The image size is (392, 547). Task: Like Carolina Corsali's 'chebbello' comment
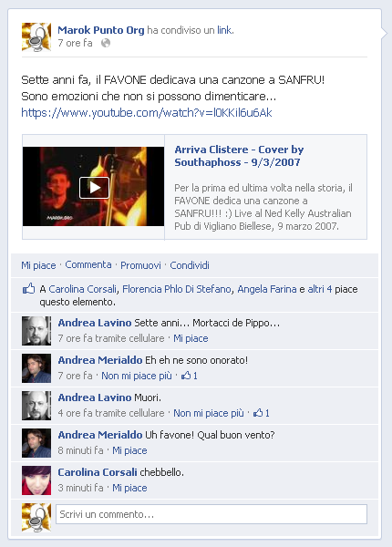pos(129,488)
